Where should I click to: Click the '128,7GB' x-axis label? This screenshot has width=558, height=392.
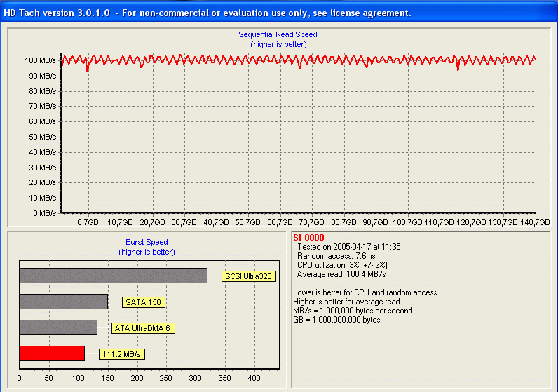[x=471, y=222]
